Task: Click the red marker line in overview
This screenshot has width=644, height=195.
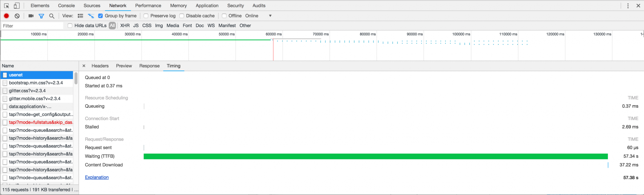Action: [x=273, y=49]
